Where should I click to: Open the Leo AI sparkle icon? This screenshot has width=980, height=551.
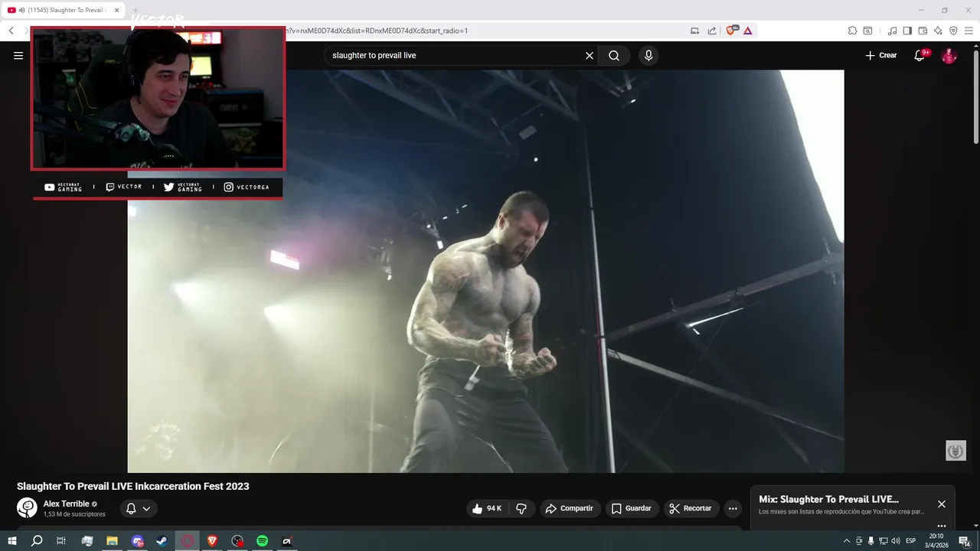(938, 31)
